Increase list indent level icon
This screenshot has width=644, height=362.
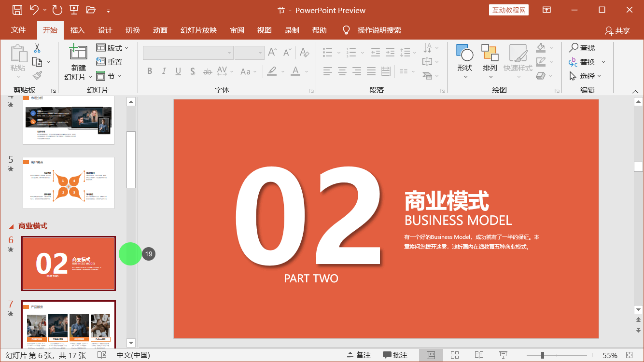pos(390,52)
